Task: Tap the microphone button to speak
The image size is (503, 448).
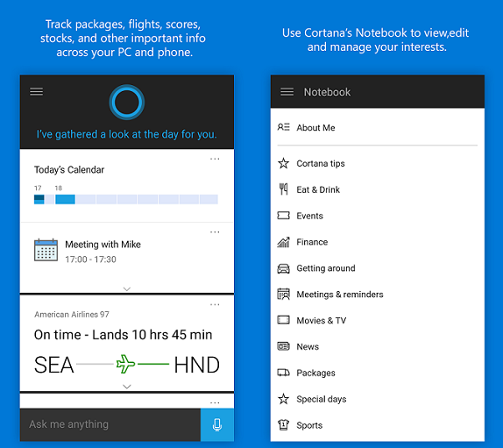Action: (217, 424)
